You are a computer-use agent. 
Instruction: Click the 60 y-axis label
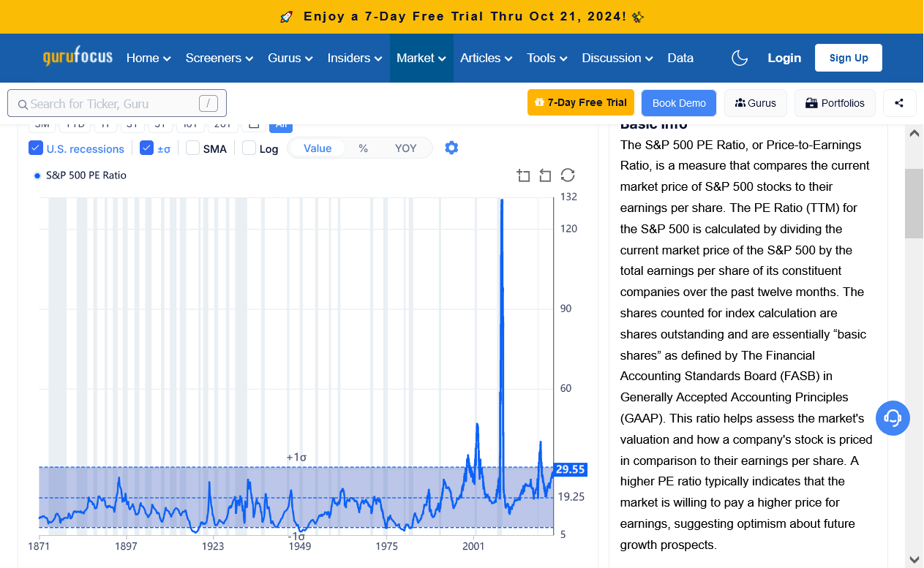point(566,388)
